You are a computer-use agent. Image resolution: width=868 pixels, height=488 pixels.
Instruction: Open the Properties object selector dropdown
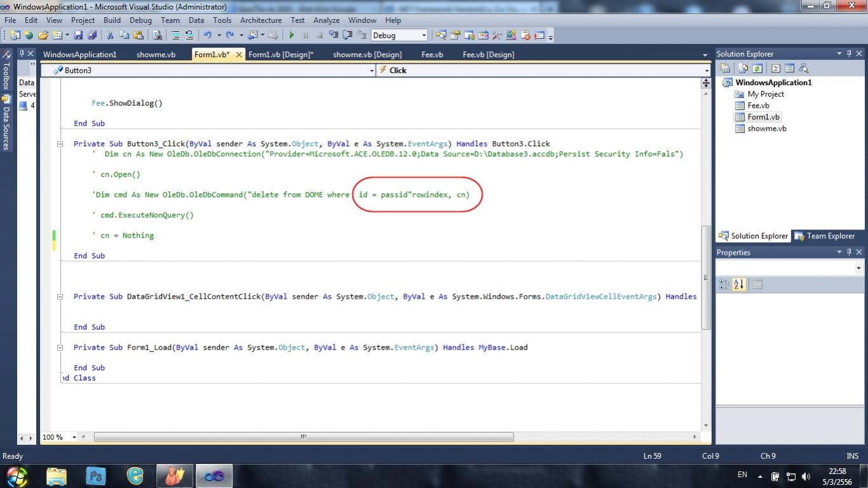pos(858,268)
